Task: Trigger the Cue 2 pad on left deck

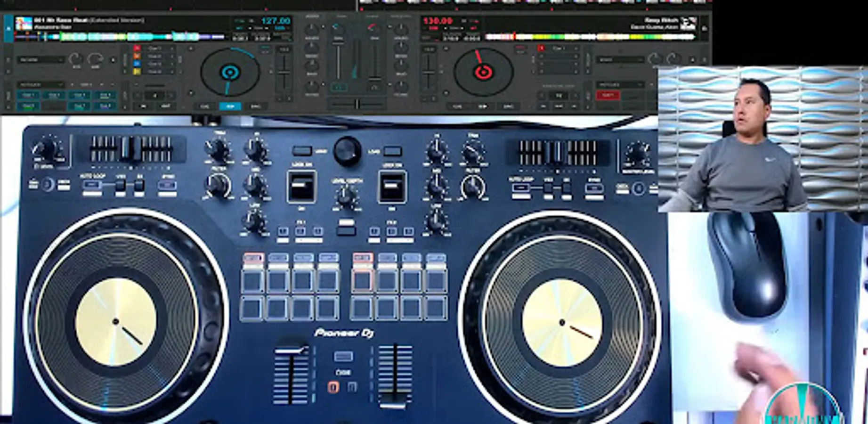Action: pos(54,96)
